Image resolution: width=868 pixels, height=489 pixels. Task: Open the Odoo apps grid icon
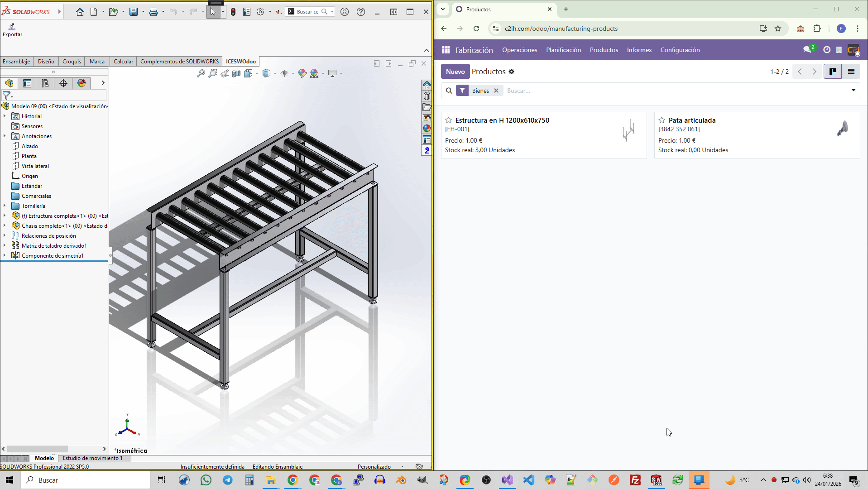446,50
